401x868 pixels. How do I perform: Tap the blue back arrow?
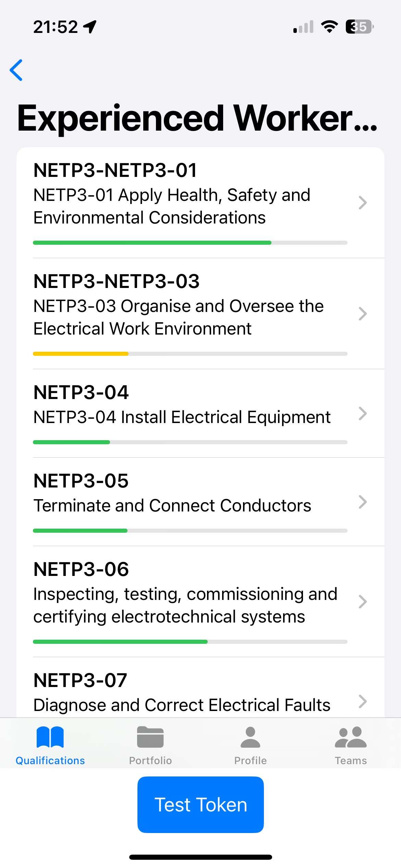tap(16, 70)
